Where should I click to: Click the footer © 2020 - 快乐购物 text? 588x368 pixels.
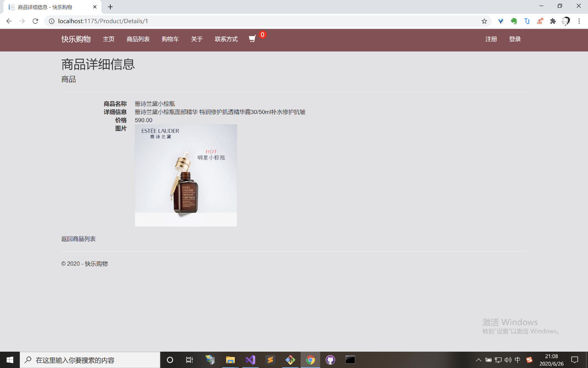(x=84, y=264)
